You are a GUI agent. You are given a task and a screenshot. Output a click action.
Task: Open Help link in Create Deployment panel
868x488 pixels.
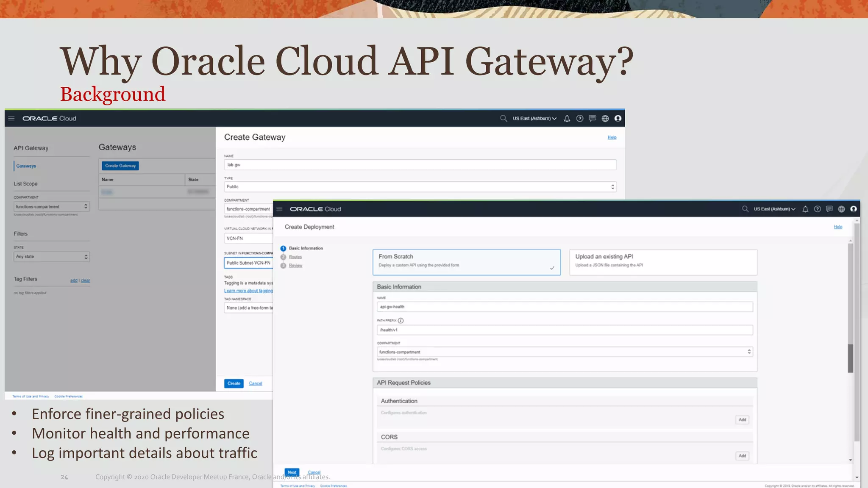(838, 227)
